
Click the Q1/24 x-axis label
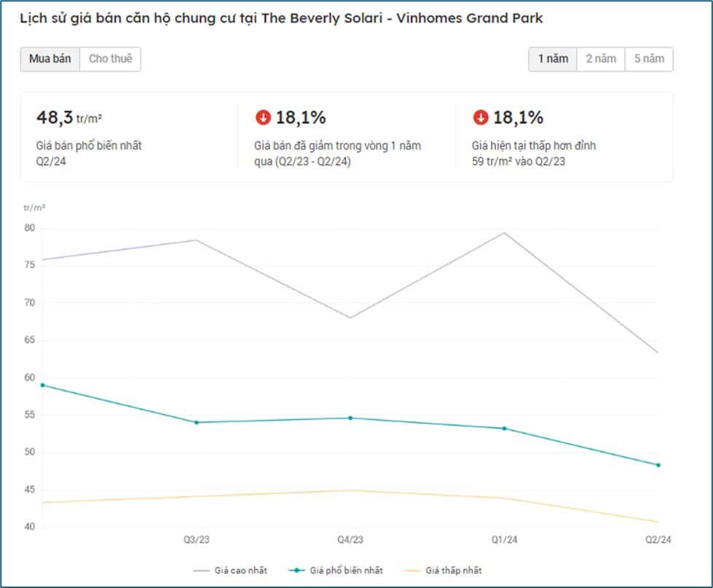coord(504,540)
